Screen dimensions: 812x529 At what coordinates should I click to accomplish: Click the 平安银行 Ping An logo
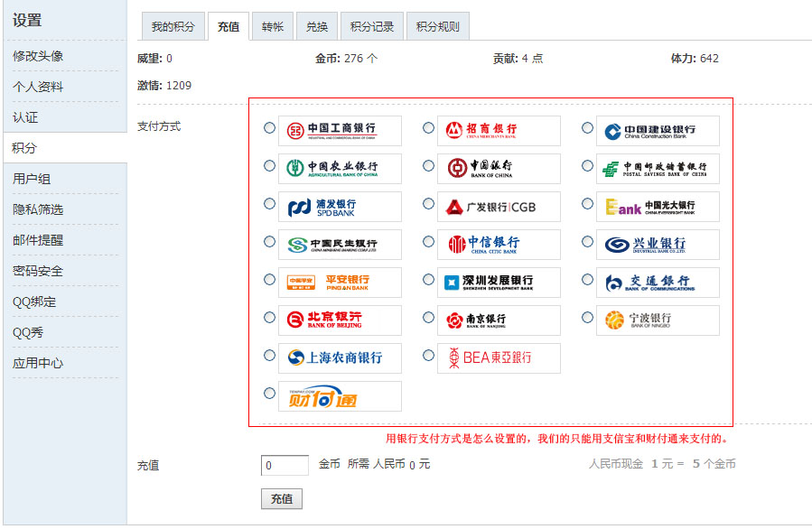point(340,282)
